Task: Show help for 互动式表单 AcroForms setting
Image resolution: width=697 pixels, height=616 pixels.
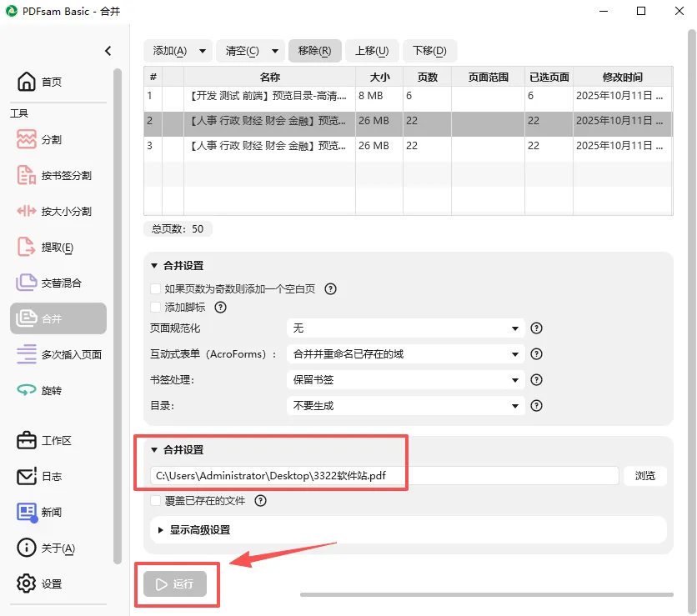Action: point(537,353)
